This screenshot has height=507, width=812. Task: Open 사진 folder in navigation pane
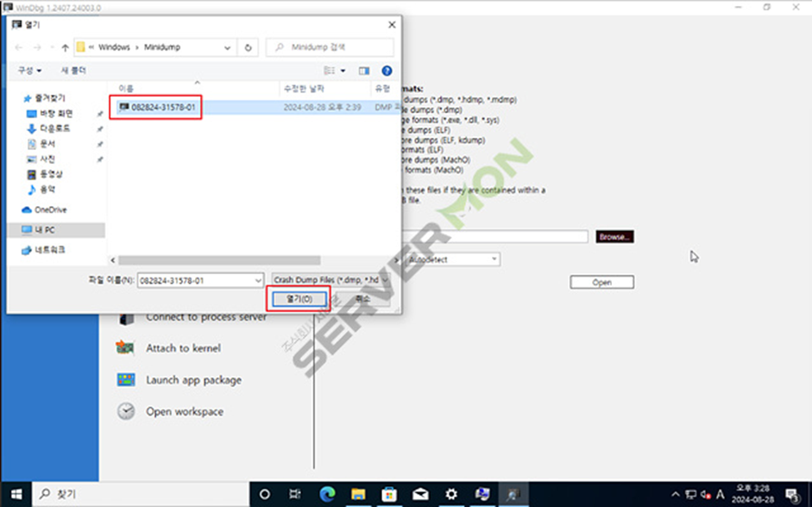click(41, 159)
